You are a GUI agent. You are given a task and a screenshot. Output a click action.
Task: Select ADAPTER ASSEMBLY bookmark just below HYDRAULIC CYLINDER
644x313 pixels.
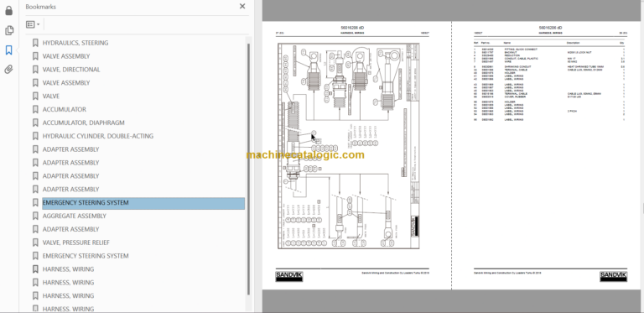click(x=70, y=149)
